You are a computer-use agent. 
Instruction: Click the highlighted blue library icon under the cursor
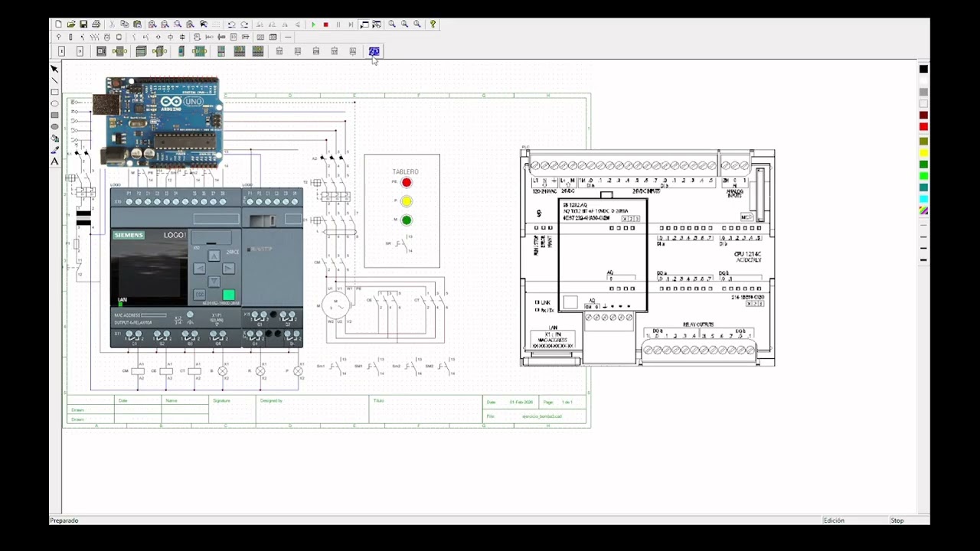374,51
